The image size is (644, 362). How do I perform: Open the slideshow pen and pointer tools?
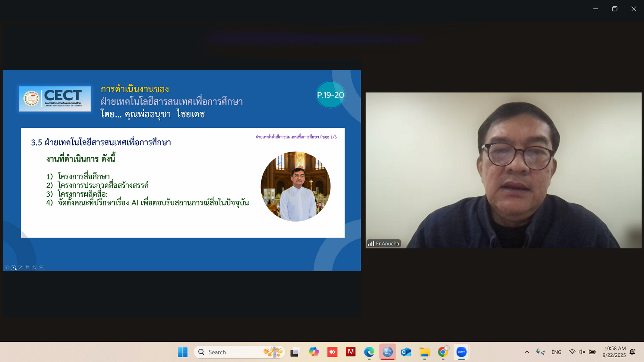tap(20, 267)
